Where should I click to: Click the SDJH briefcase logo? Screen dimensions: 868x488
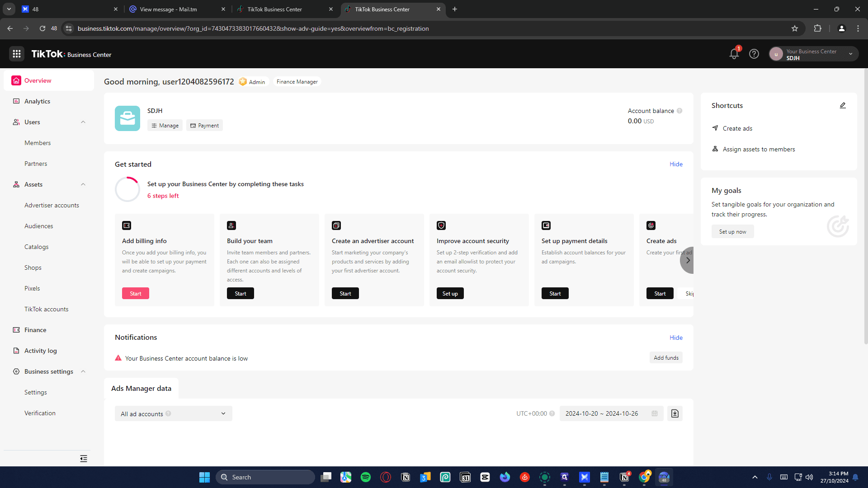click(x=127, y=118)
